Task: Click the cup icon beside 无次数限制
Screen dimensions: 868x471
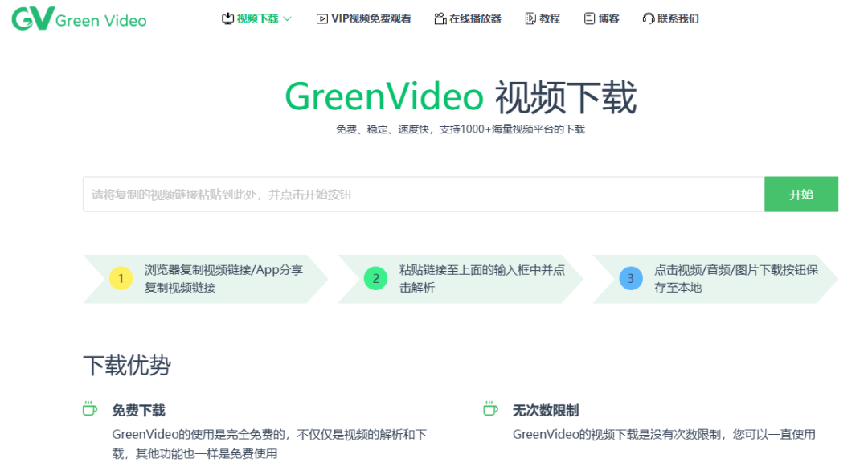Action: 490,408
